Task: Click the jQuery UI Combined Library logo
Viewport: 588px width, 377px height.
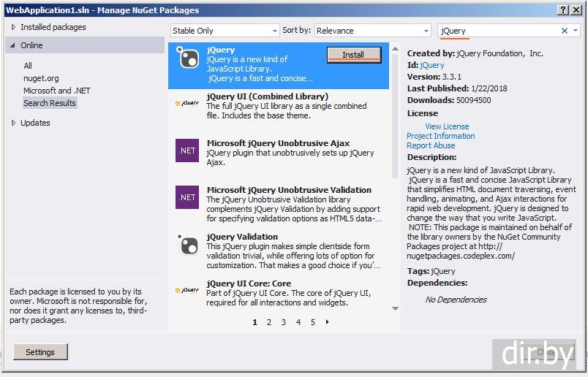Action: click(x=187, y=103)
